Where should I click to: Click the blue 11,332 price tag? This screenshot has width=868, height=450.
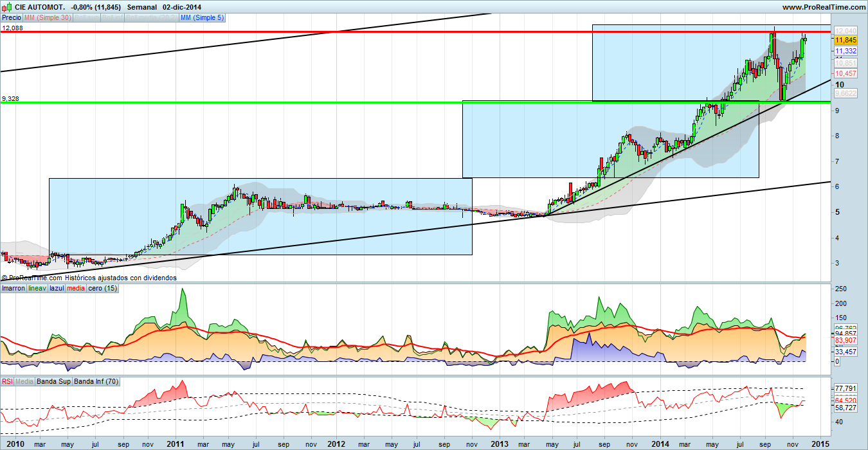845,51
